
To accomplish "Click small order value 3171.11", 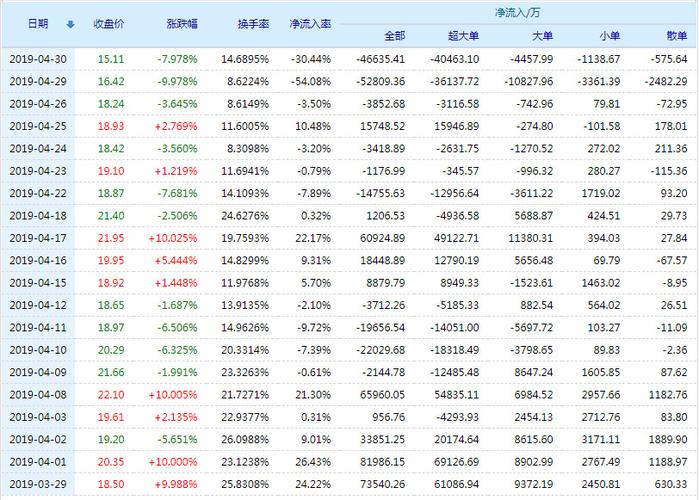I will tap(601, 439).
